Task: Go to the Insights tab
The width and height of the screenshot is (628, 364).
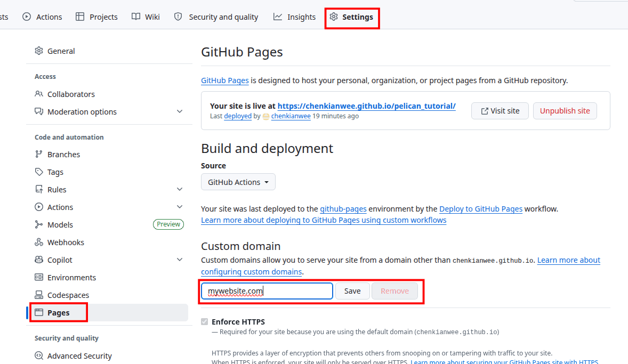Action: (294, 17)
